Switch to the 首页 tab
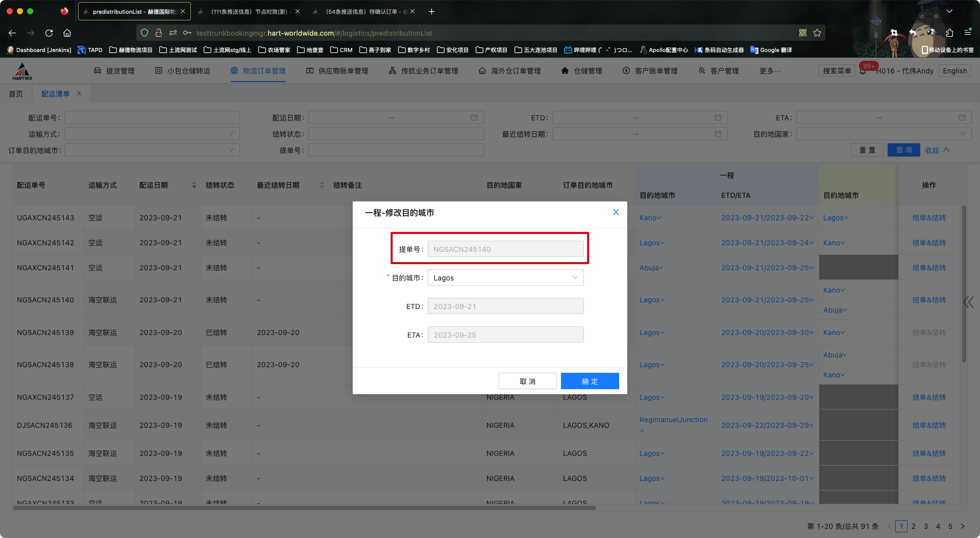 (16, 94)
